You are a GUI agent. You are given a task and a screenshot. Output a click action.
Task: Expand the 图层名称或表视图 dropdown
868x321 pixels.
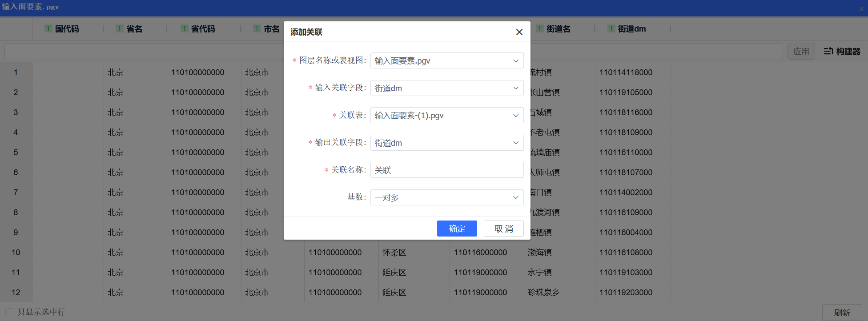[x=446, y=61]
